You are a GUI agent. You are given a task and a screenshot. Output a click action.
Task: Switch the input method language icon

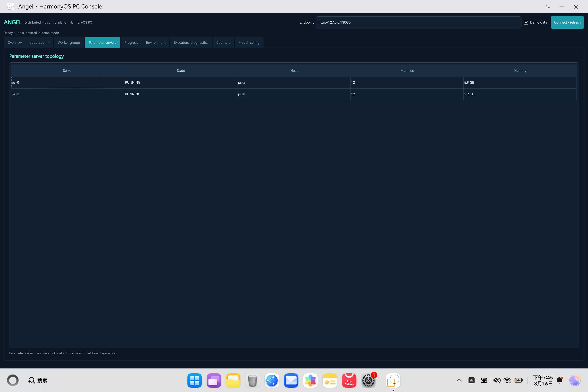coord(472,380)
